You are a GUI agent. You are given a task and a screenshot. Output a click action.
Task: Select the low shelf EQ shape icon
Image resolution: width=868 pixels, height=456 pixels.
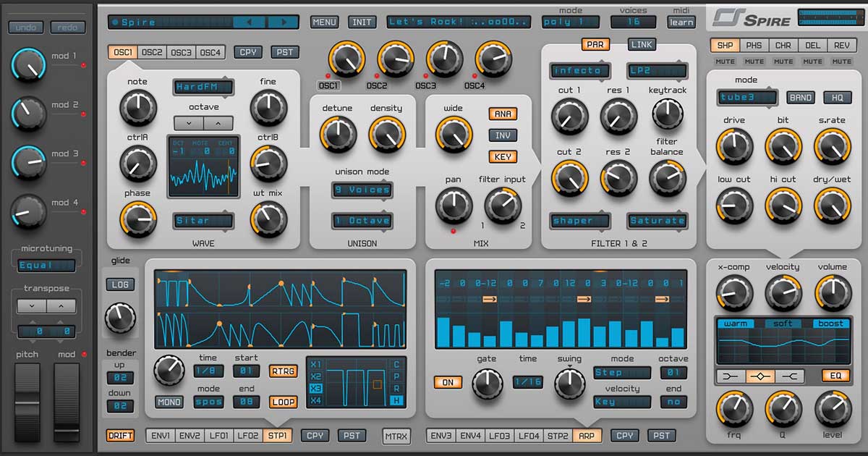point(731,376)
